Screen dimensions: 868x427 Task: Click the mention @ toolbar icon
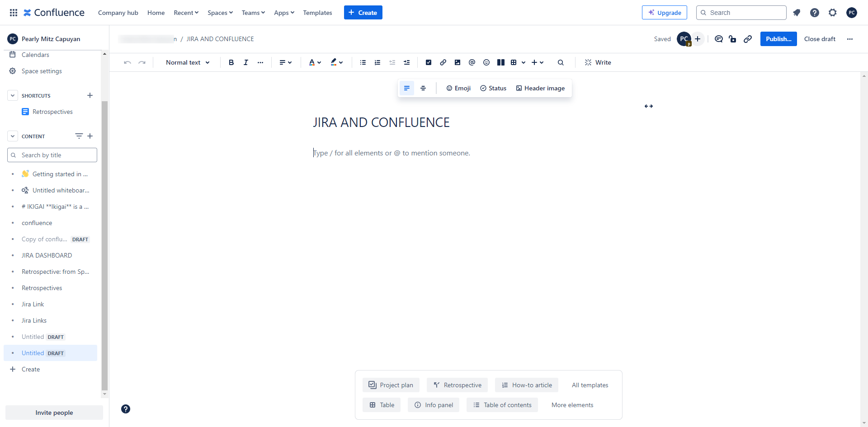472,62
